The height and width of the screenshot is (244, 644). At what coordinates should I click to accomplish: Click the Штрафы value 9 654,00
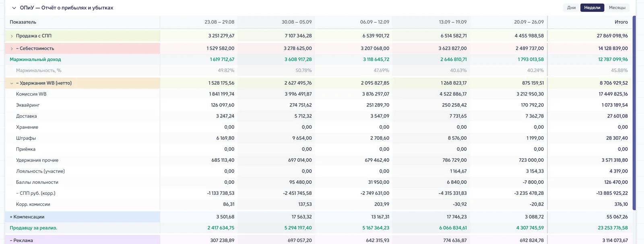[x=302, y=138]
